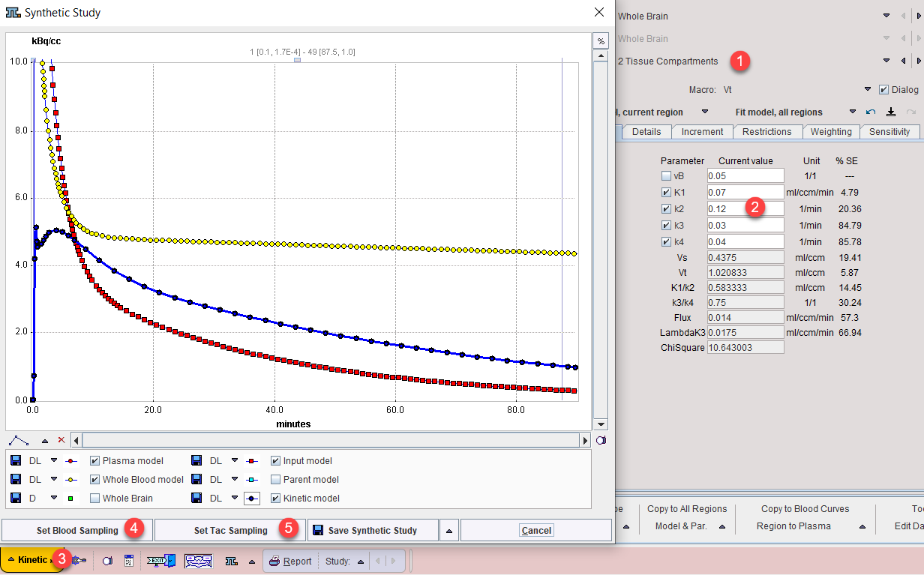The width and height of the screenshot is (924, 575).
Task: Switch to the Weighting tab
Action: tap(831, 132)
